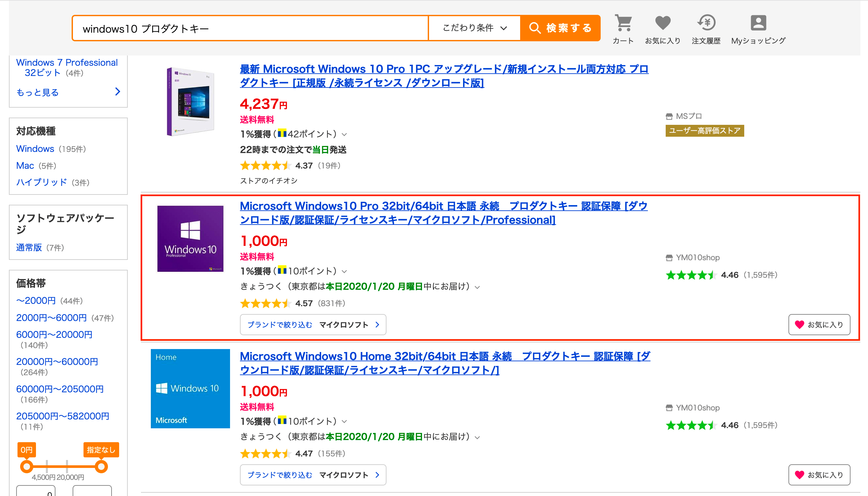Open the Microsoft Windows10 Pro 32bit/64bit listing title
Image resolution: width=868 pixels, height=496 pixels.
click(444, 213)
